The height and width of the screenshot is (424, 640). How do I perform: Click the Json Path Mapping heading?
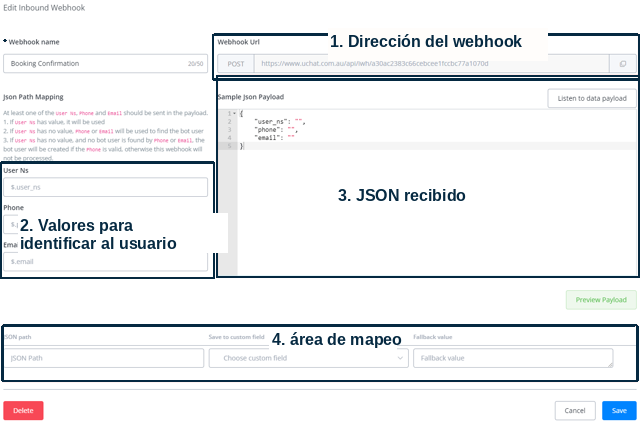[x=33, y=97]
